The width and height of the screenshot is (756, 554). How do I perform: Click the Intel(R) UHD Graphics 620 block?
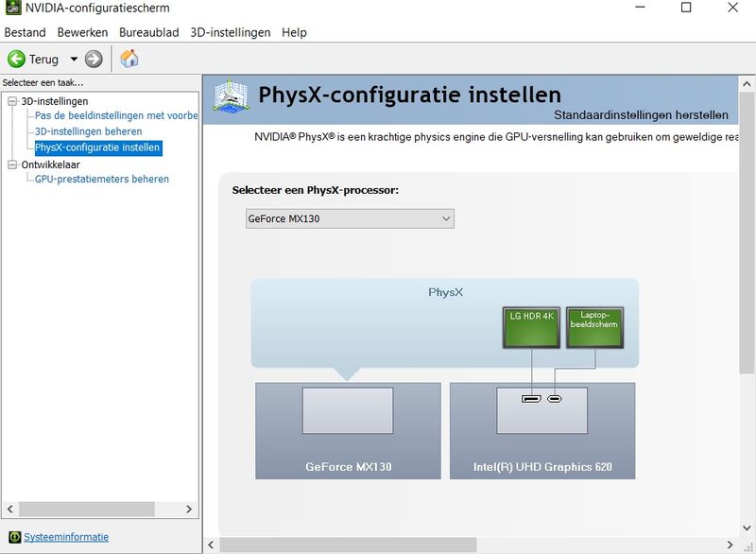coord(542,430)
